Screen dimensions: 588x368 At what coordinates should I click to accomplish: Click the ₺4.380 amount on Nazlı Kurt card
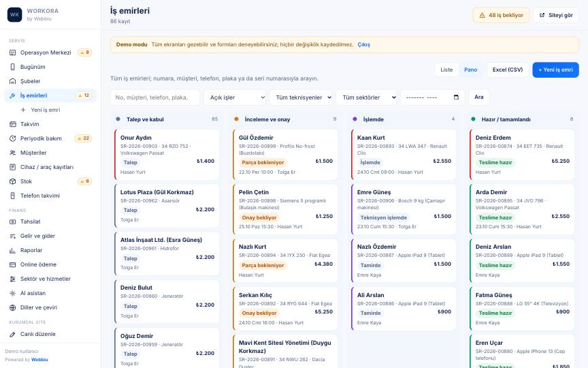pyautogui.click(x=324, y=264)
